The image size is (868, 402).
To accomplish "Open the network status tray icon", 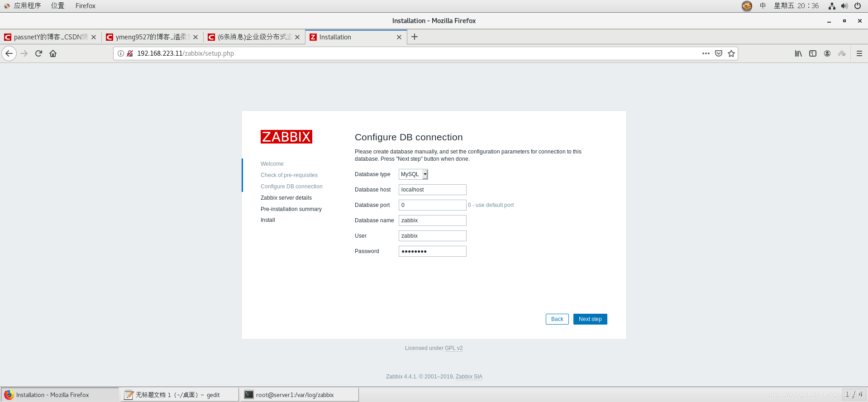I will 832,6.
